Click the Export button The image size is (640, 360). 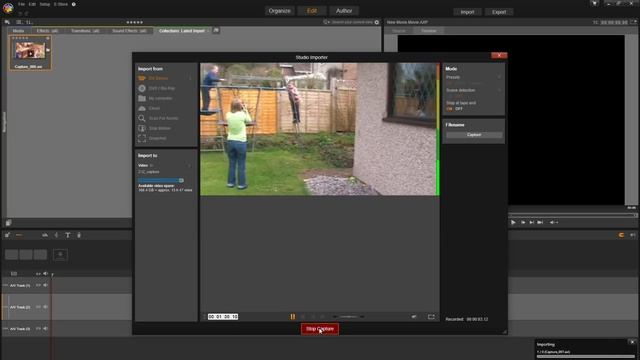[x=499, y=12]
